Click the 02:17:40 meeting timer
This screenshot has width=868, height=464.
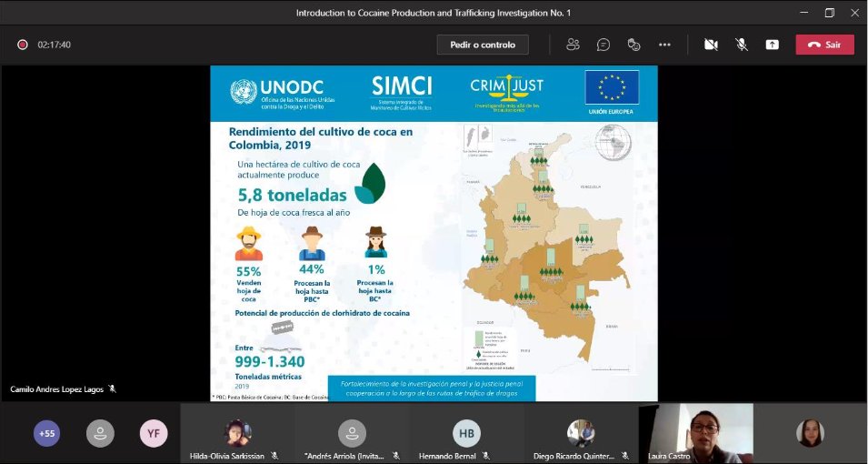[x=55, y=45]
